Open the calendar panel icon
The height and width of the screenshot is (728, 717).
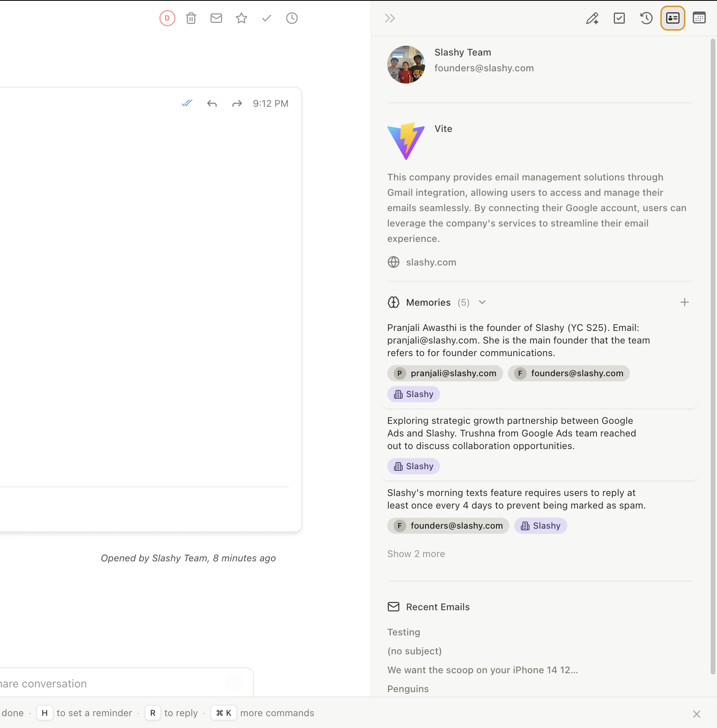[699, 18]
